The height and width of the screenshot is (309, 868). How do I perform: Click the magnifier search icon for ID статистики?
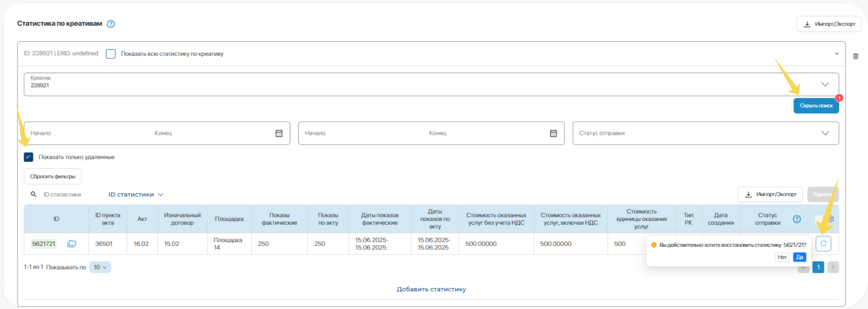point(34,194)
